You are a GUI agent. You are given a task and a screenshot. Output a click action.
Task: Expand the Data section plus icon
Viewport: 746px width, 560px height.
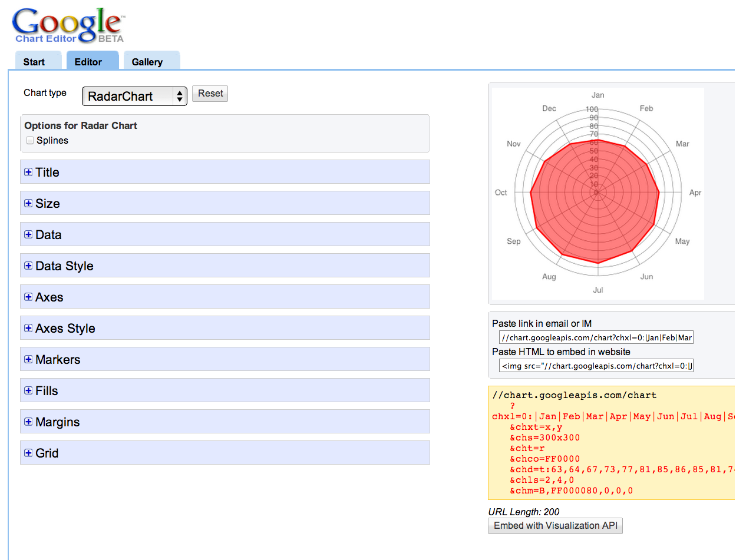point(28,234)
